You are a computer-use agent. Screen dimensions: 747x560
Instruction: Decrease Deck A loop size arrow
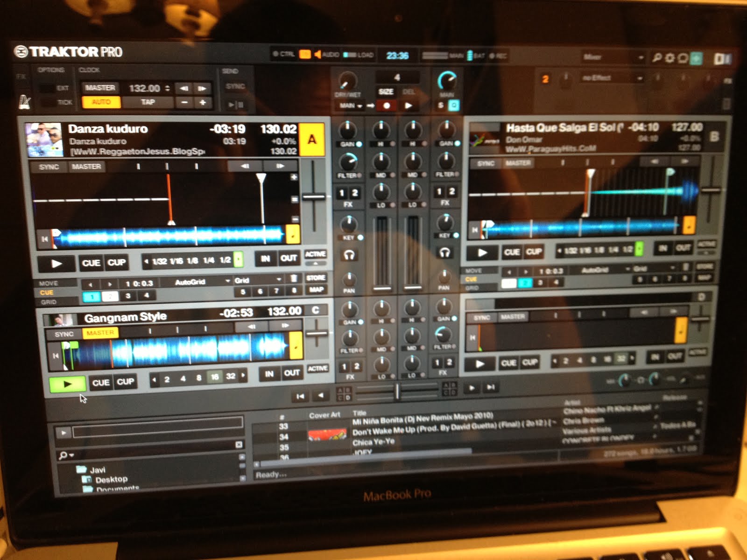[147, 261]
